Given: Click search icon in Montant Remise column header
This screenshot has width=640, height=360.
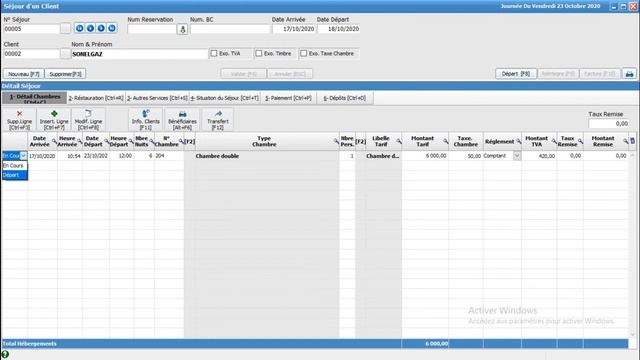Looking at the screenshot, I should click(625, 141).
